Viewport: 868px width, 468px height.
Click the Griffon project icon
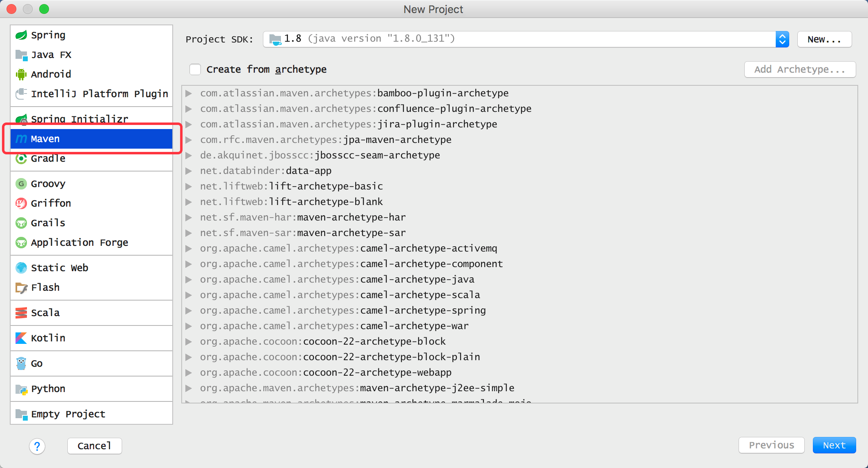(21, 203)
